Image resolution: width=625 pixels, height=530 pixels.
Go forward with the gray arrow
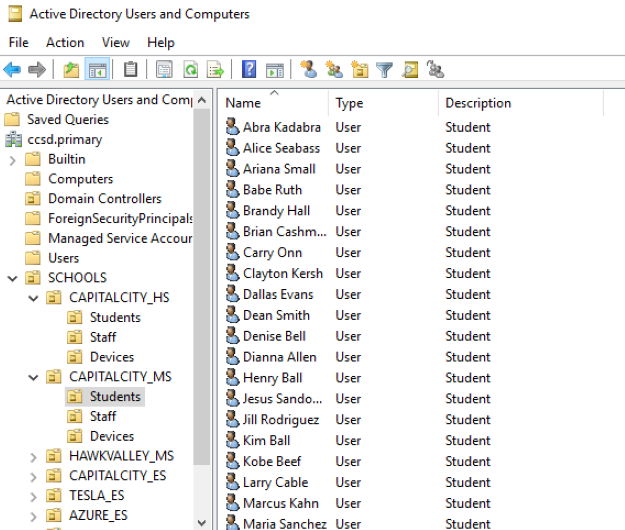[37, 70]
